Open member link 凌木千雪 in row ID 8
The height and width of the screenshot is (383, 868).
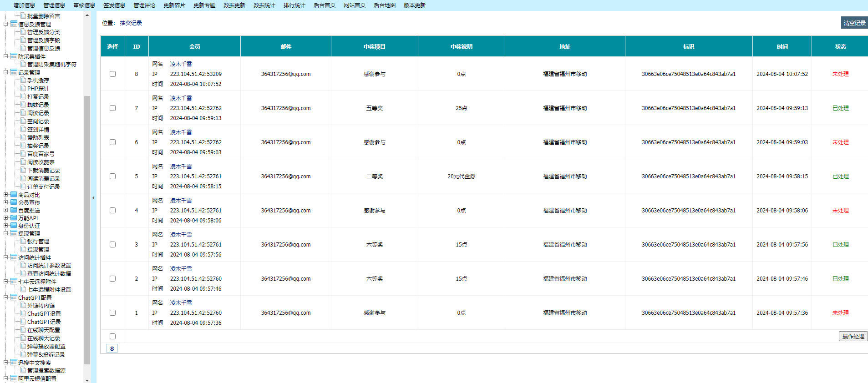[181, 64]
